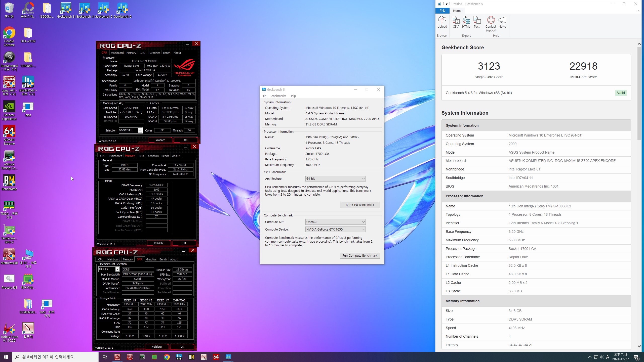The height and width of the screenshot is (362, 644).
Task: Open Geekbench 6 desktop shortcut
Action: [x=122, y=10]
